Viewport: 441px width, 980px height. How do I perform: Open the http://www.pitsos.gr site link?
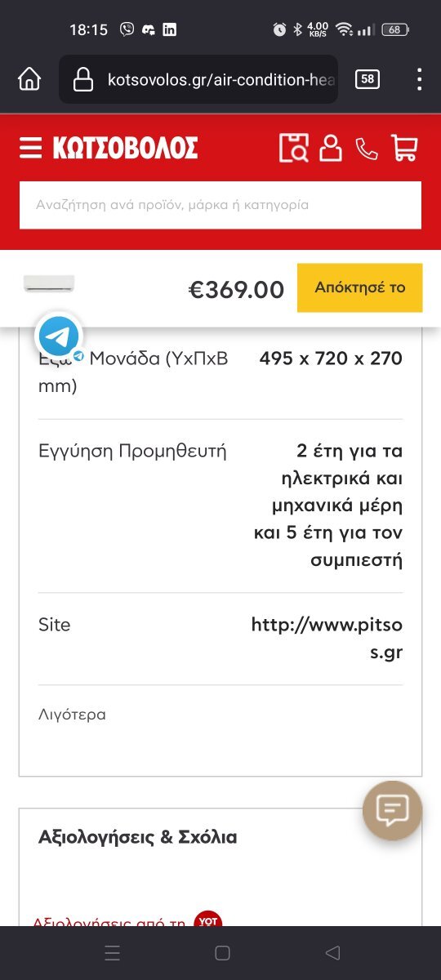click(327, 639)
